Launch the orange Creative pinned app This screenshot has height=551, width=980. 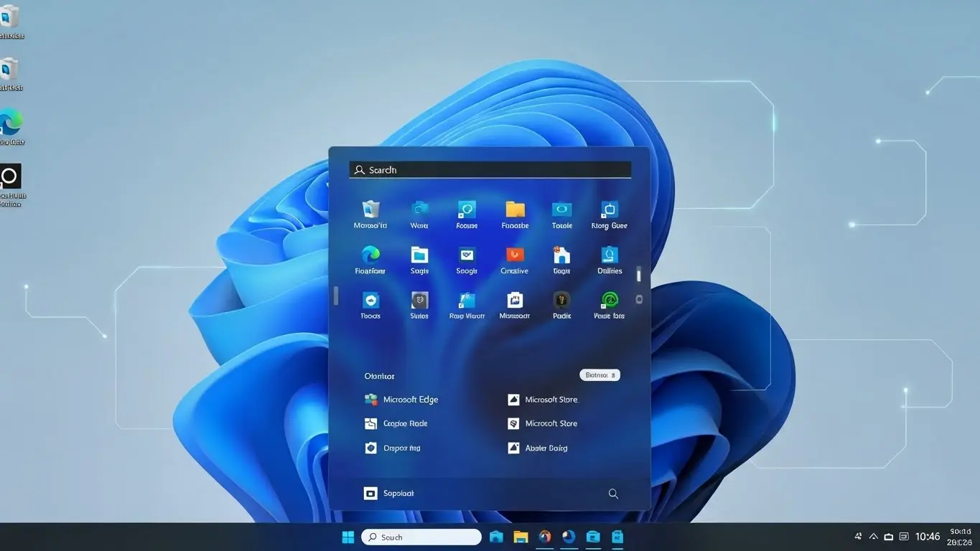514,255
